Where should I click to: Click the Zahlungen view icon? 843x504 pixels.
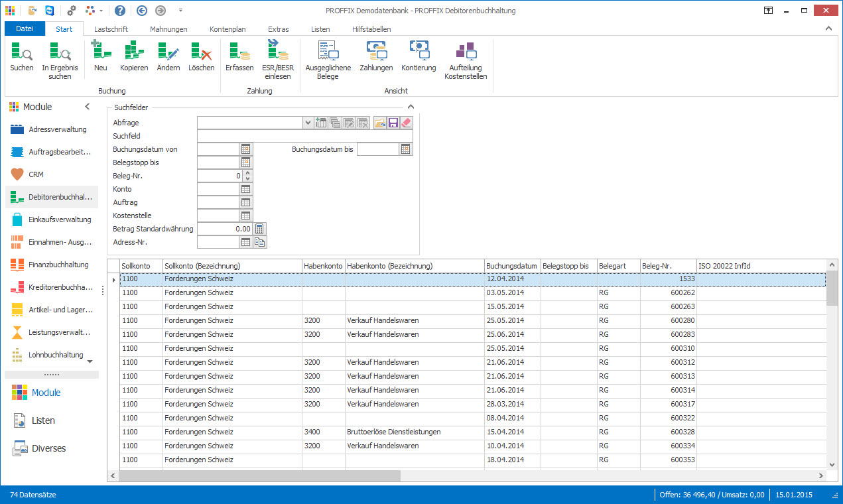click(x=376, y=56)
